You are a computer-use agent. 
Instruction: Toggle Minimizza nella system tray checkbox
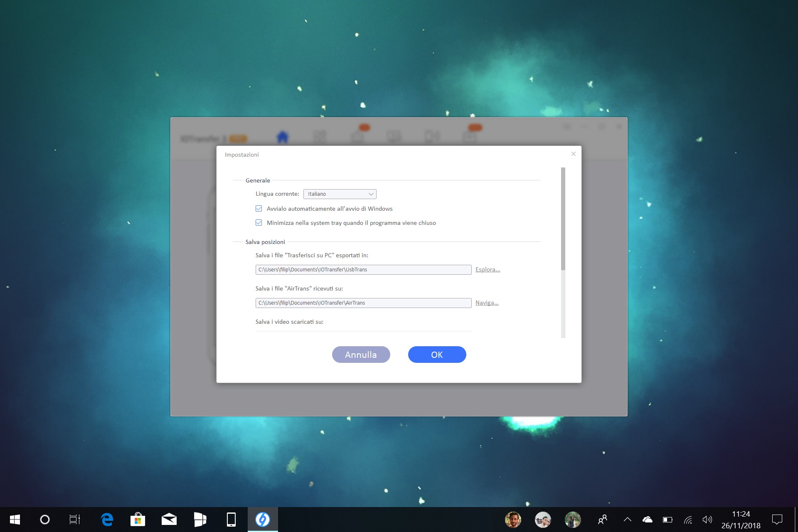point(259,223)
